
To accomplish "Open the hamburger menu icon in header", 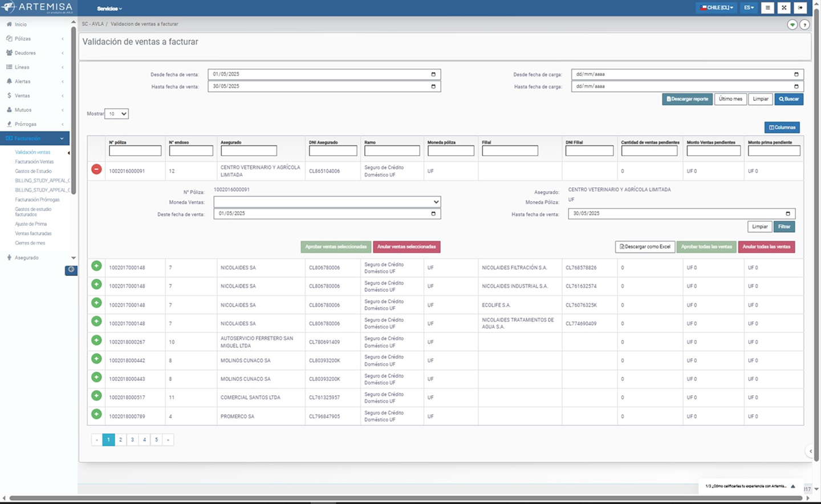I will (x=767, y=8).
